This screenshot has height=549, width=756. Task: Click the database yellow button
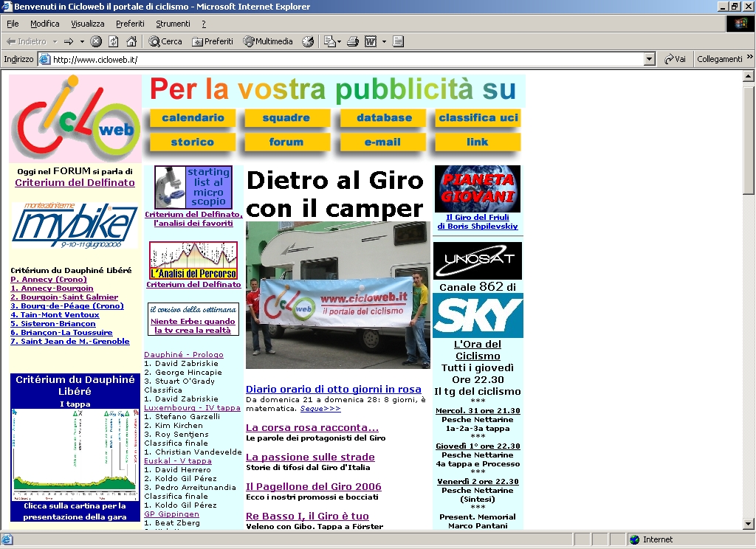point(384,117)
